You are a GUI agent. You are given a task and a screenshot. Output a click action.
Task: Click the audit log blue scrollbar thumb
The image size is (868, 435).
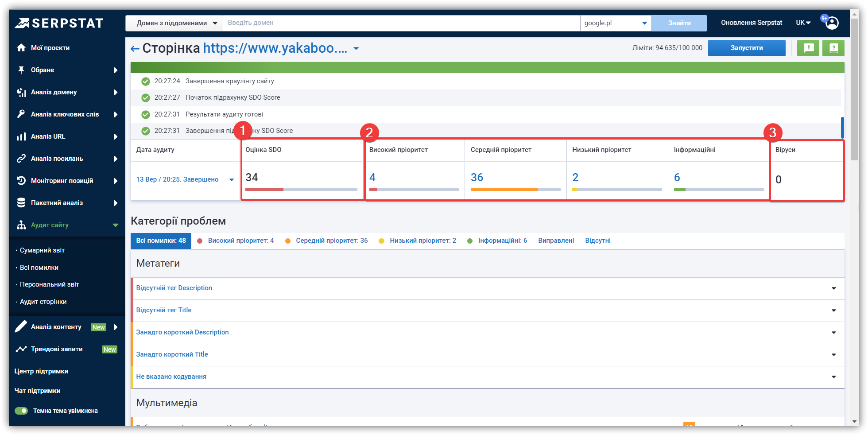pos(842,128)
